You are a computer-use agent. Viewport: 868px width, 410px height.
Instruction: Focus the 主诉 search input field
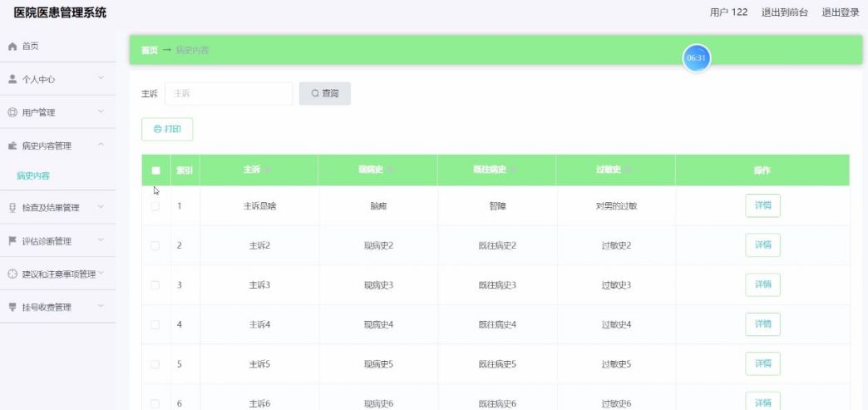tap(229, 94)
